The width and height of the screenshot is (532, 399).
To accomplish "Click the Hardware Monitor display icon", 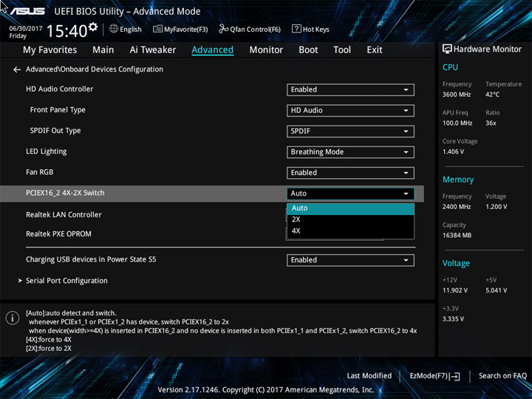I will click(447, 49).
